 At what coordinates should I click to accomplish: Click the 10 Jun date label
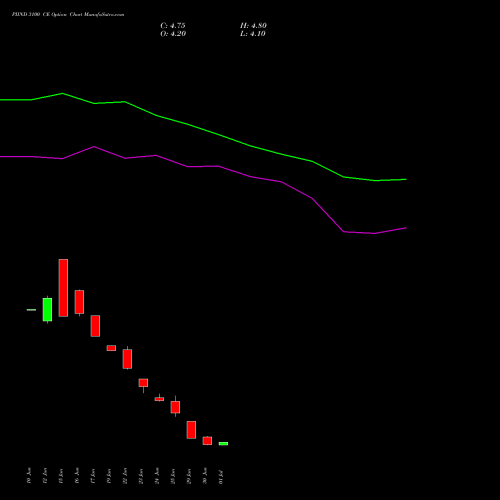point(29,476)
